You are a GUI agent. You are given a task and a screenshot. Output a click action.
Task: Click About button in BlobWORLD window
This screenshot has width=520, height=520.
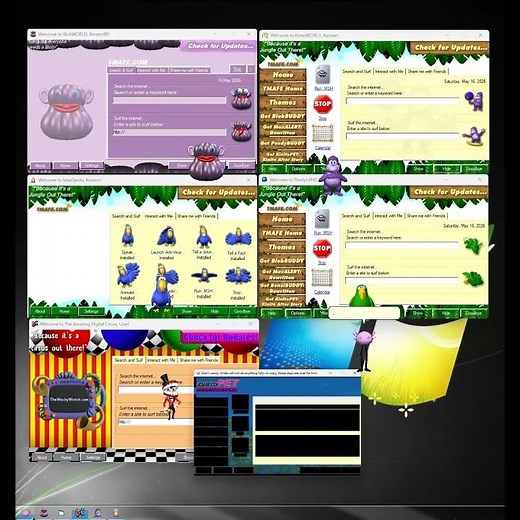point(40,165)
